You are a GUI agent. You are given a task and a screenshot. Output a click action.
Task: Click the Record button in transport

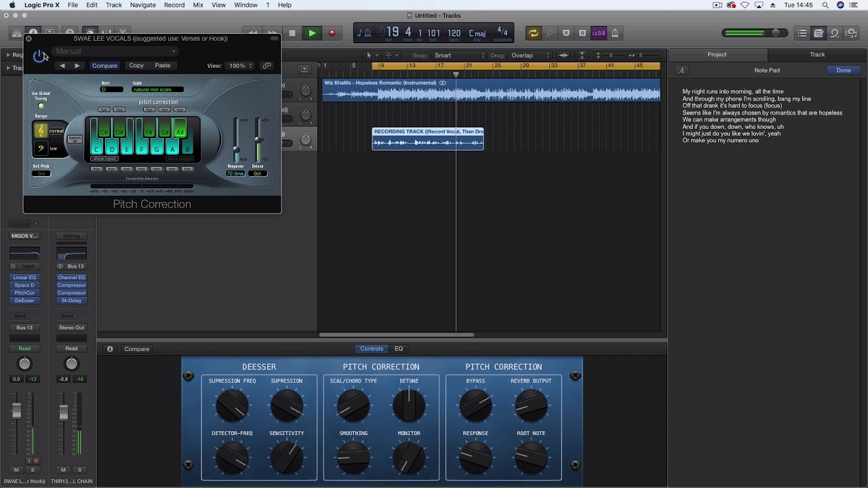(332, 33)
